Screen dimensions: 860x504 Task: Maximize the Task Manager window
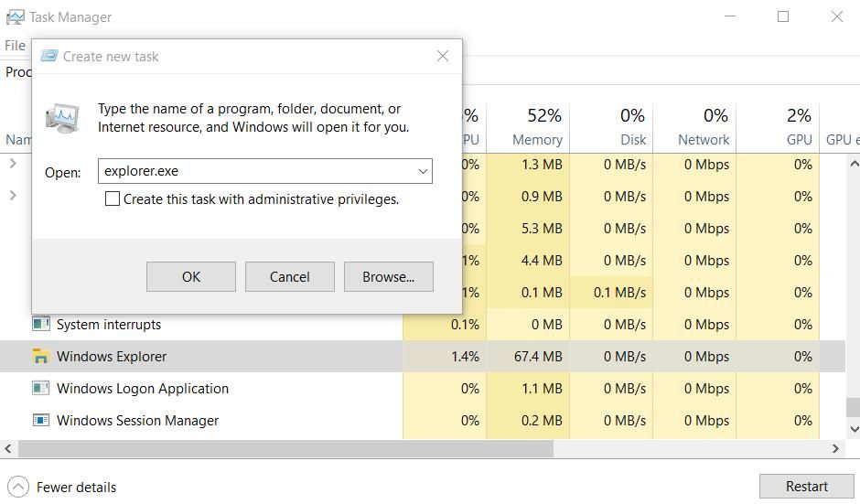[783, 17]
